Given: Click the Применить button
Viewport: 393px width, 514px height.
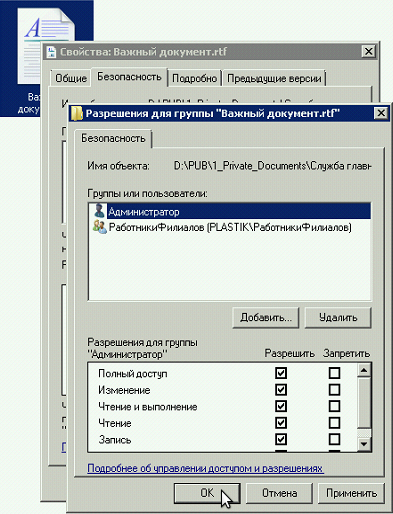Looking at the screenshot, I should point(351,493).
